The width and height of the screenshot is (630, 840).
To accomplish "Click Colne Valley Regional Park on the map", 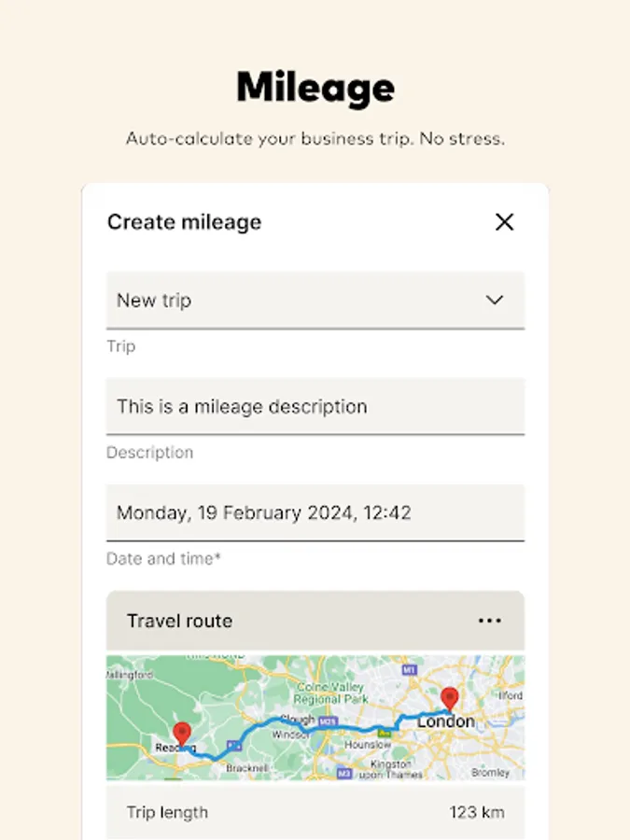I will click(331, 691).
